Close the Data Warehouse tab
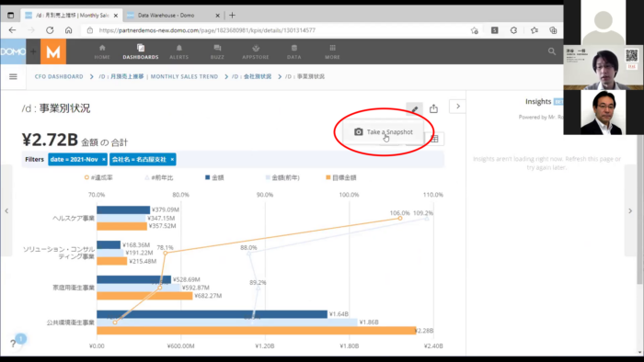 coord(218,16)
